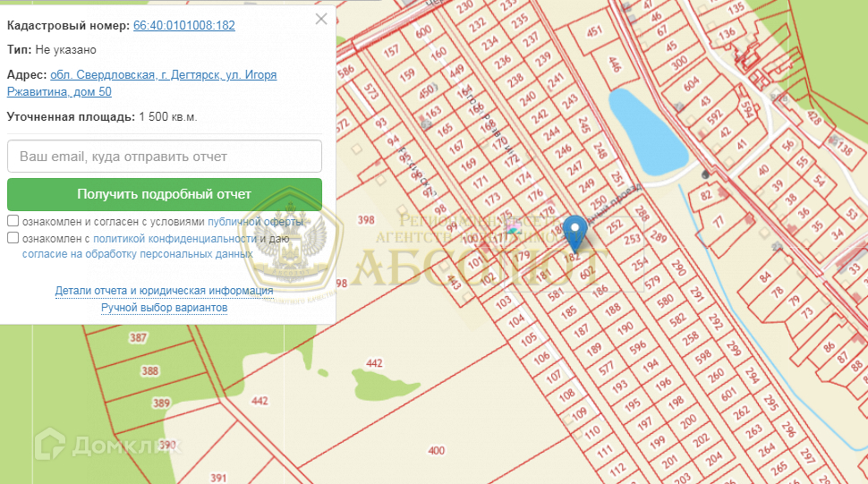The width and height of the screenshot is (868, 484).
Task: Open Ручной выбор вариантов link
Action: point(164,307)
